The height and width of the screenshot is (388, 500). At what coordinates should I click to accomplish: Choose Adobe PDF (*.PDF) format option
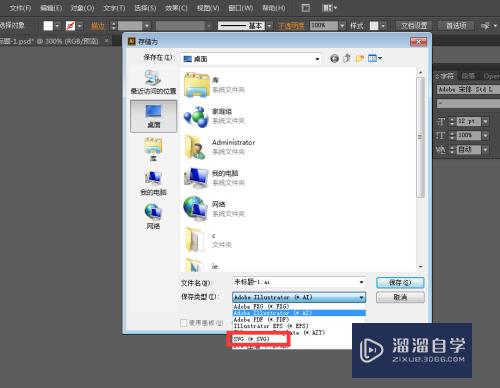point(299,319)
